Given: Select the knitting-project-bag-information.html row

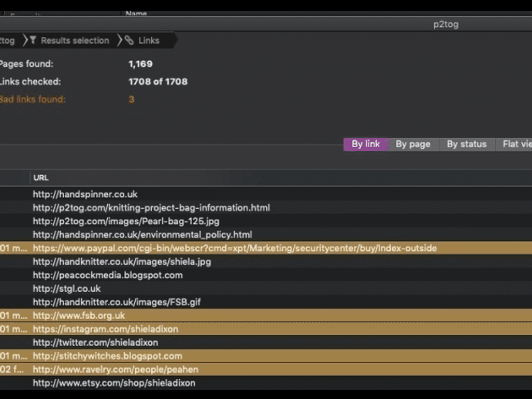Looking at the screenshot, I should click(x=266, y=208).
